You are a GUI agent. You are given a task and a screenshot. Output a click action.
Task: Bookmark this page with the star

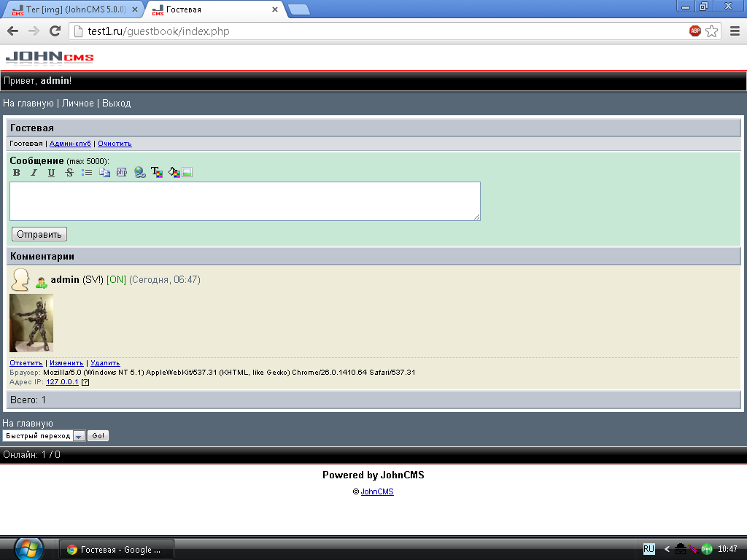pyautogui.click(x=712, y=31)
